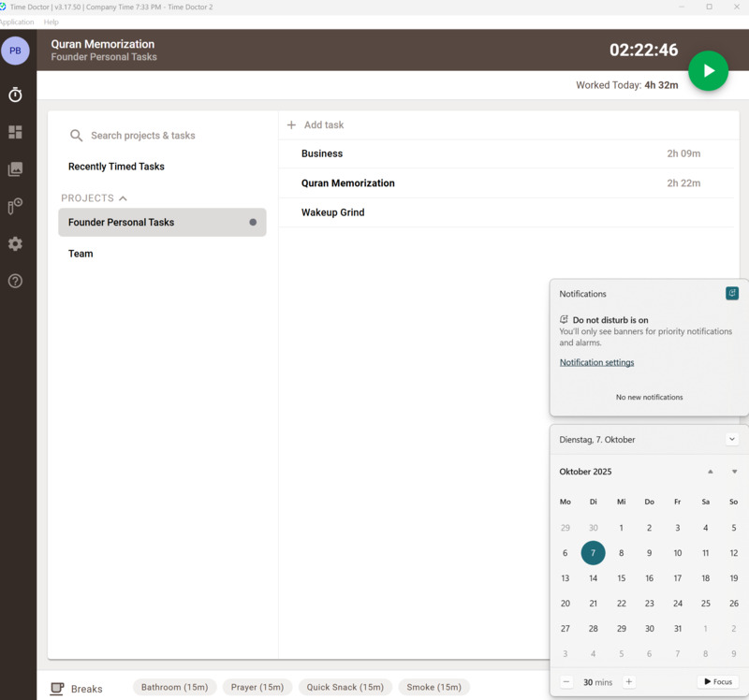The height and width of the screenshot is (700, 749).
Task: Open the Help menu
Action: (x=51, y=22)
